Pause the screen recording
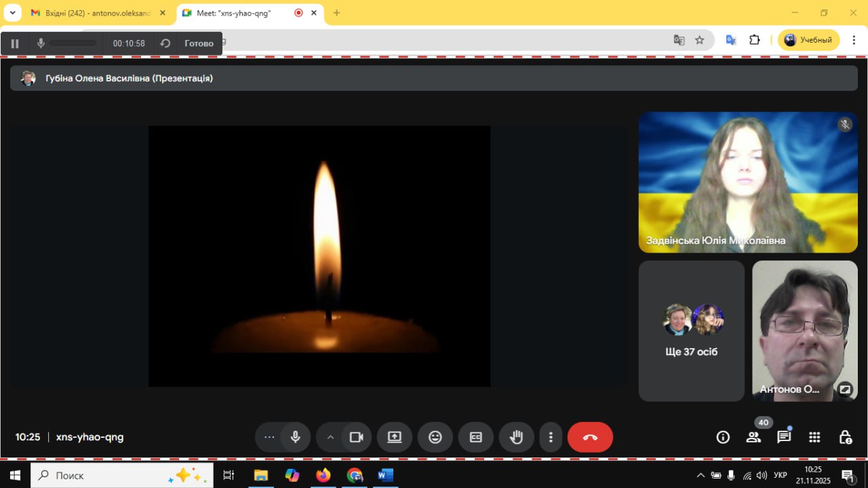868x488 pixels. coord(15,43)
